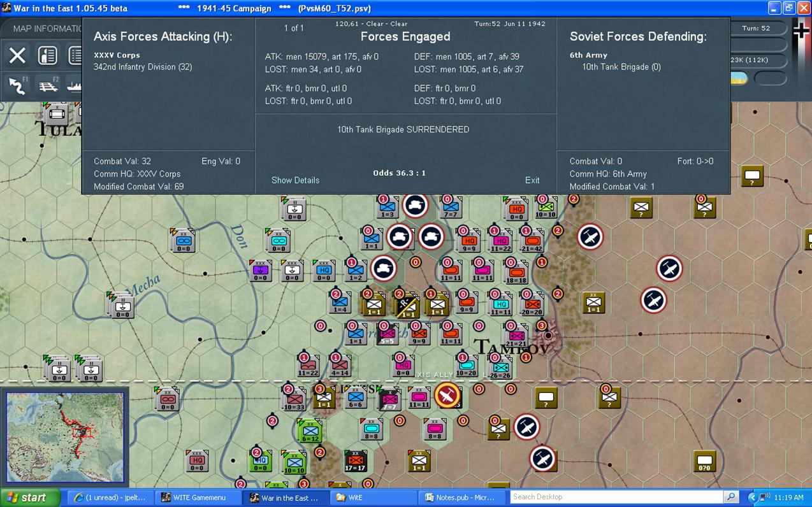Toggle F1 move mode arrow icon

pos(17,86)
